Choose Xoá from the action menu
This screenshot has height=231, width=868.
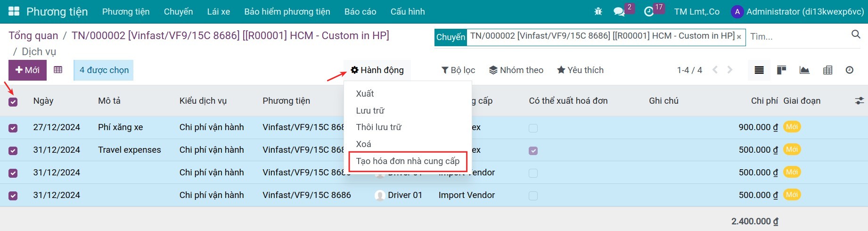point(363,144)
